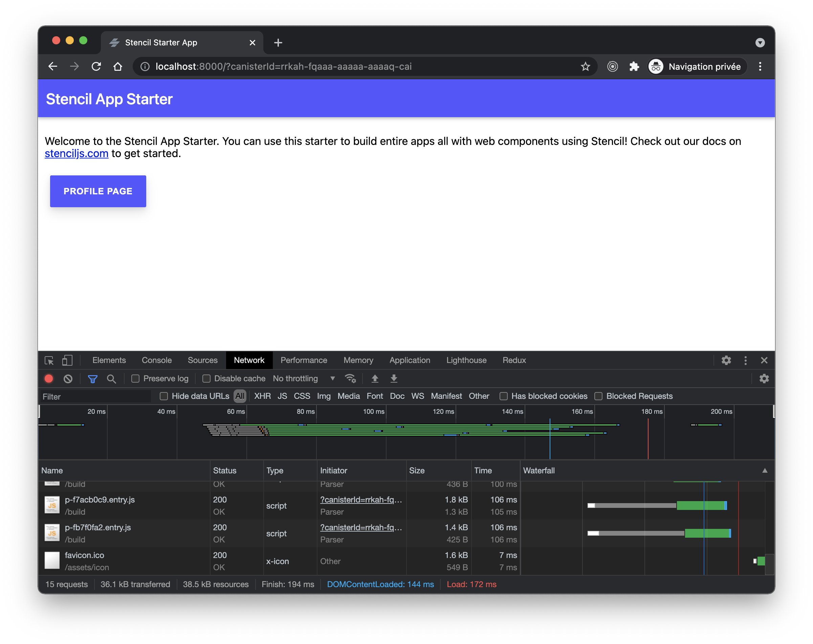Filter requests by CSS type
Screen dimensions: 813x644
[x=302, y=396]
